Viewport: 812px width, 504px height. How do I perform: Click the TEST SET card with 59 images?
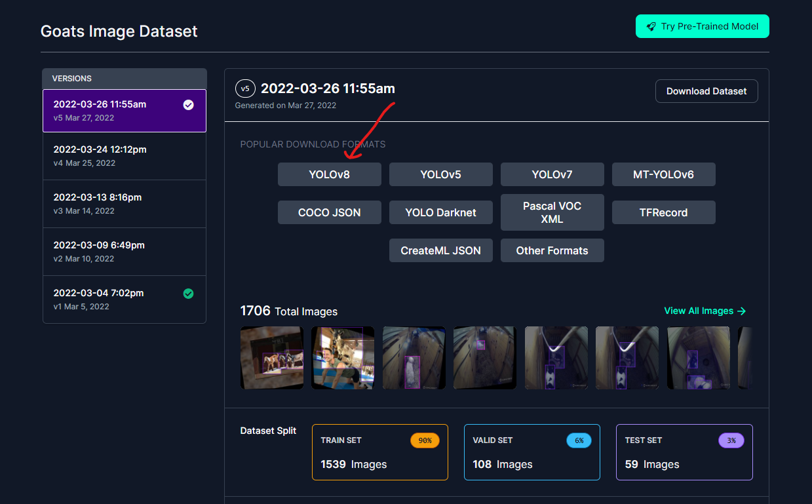coord(684,452)
